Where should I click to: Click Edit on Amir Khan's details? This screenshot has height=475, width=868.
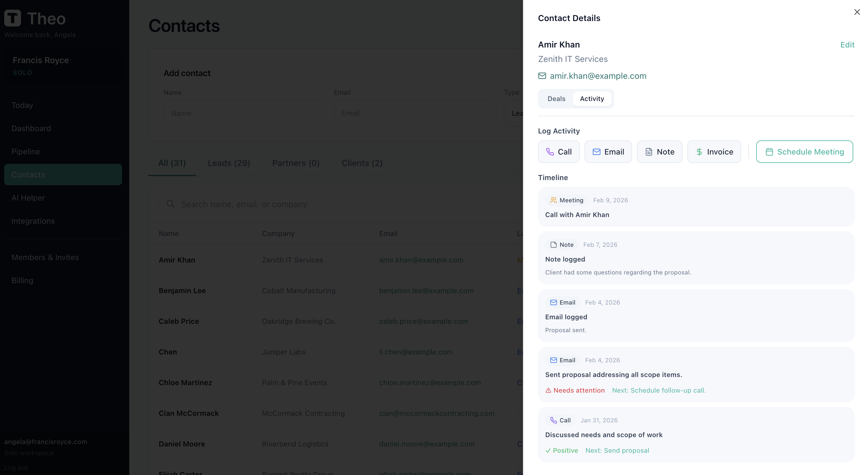click(848, 44)
